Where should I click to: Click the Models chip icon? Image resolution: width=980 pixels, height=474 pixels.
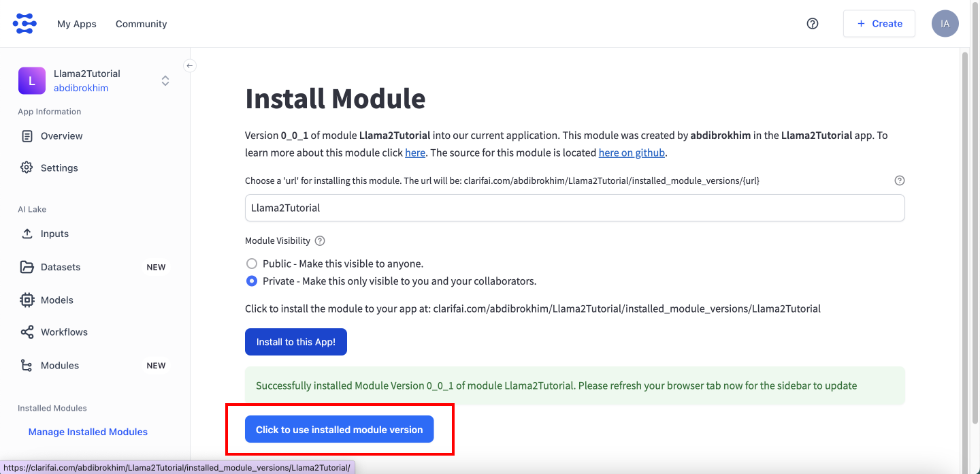[x=27, y=300]
